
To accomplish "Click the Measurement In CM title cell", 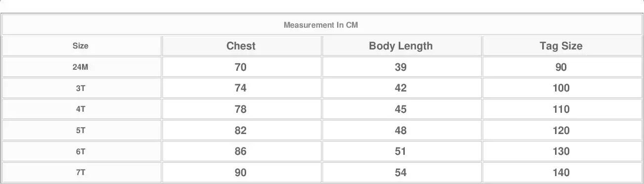I will point(321,25).
